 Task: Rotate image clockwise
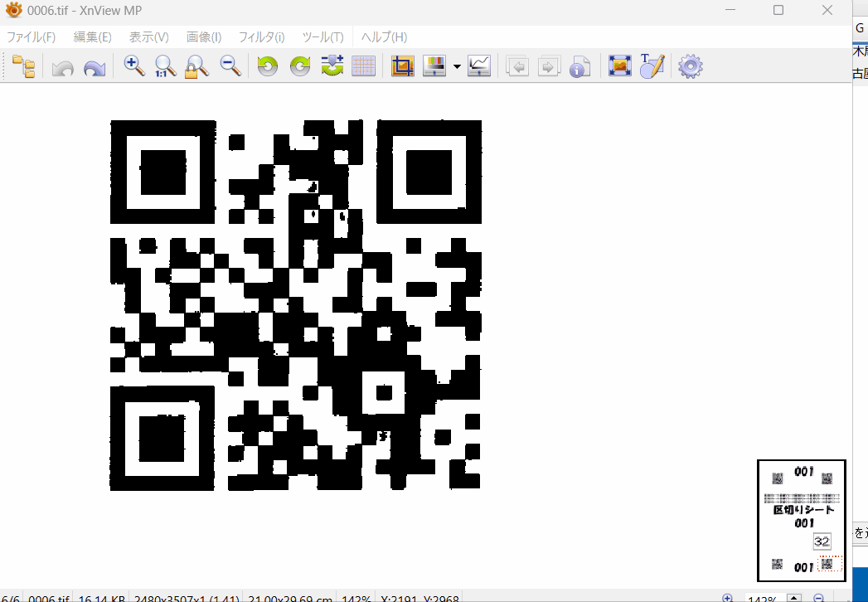(x=300, y=66)
